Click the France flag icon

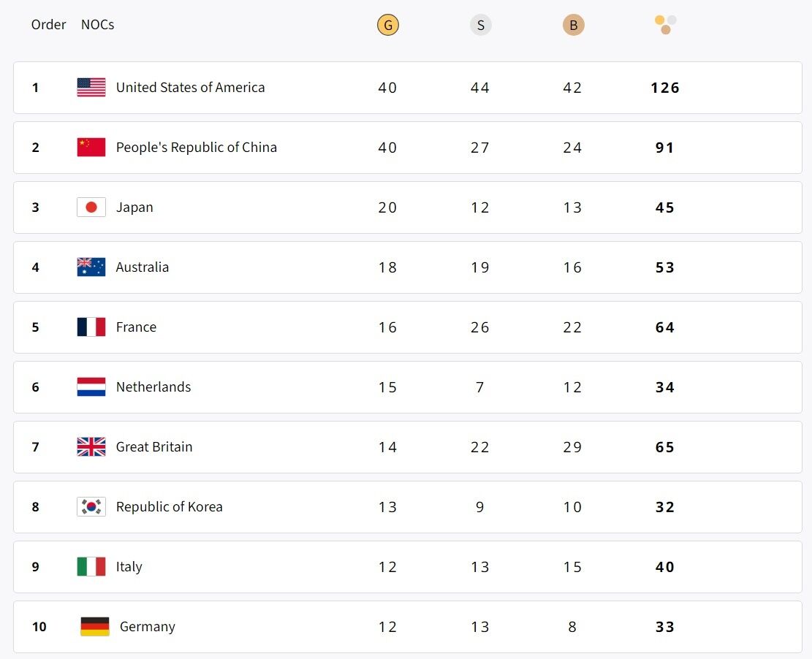click(91, 327)
